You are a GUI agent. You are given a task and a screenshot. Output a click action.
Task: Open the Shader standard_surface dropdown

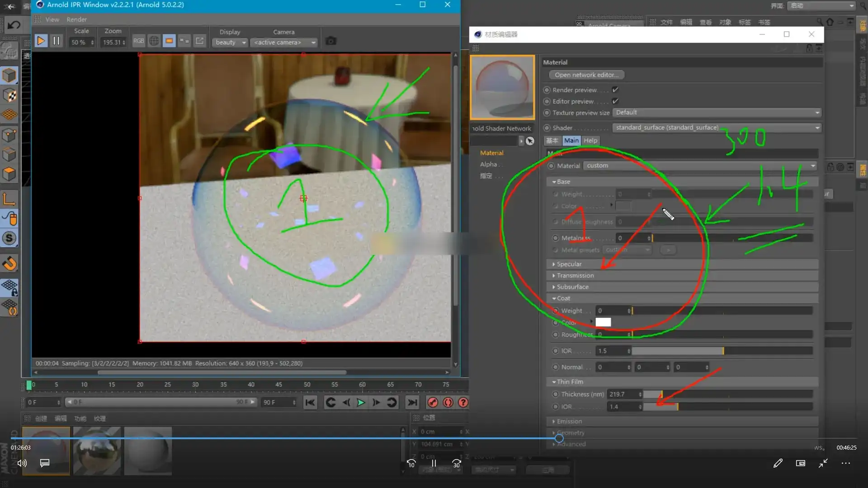717,128
